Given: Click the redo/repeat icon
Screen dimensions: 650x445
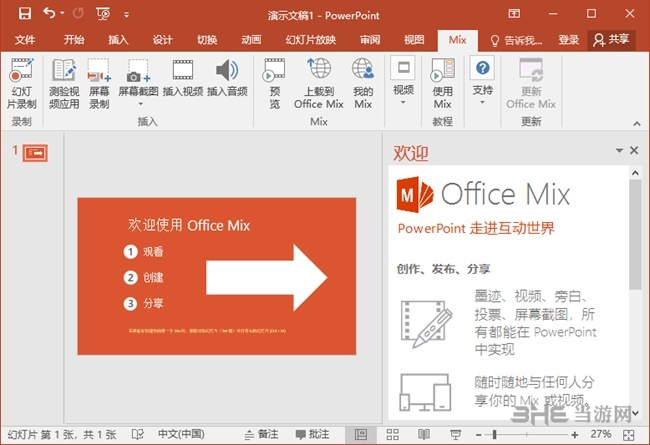Looking at the screenshot, I should [78, 14].
